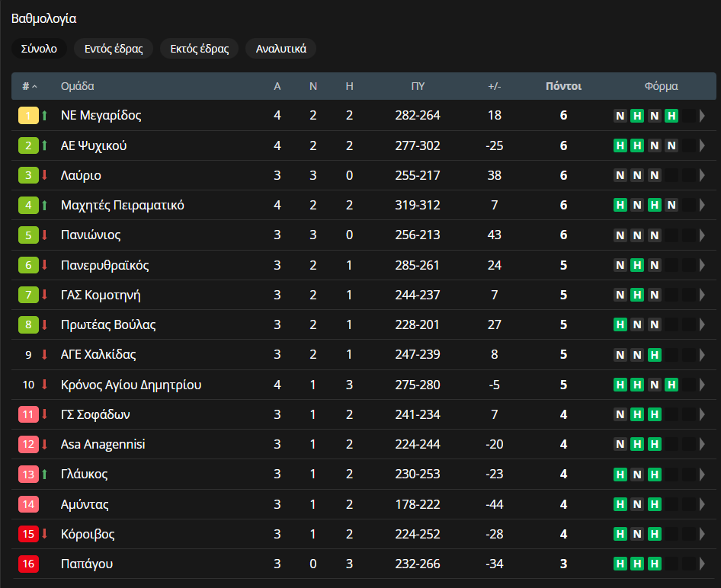Viewport: 721px width, 588px height.
Task: Open the ΝΕ Μεγαρίδος team page
Action: point(101,115)
